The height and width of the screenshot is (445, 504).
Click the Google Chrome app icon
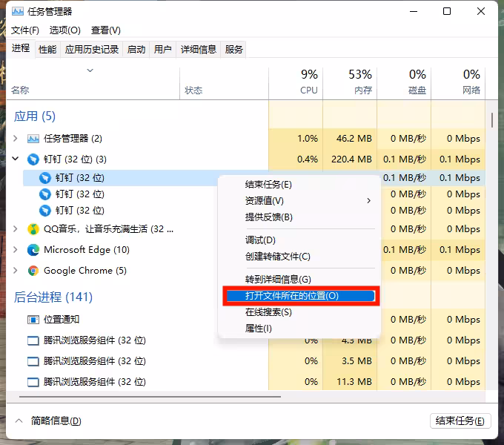(x=33, y=271)
